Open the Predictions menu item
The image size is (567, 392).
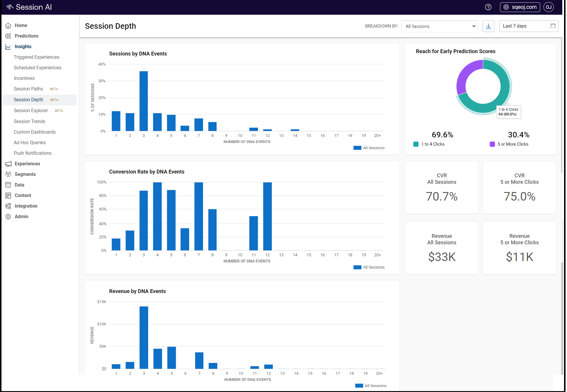point(26,36)
